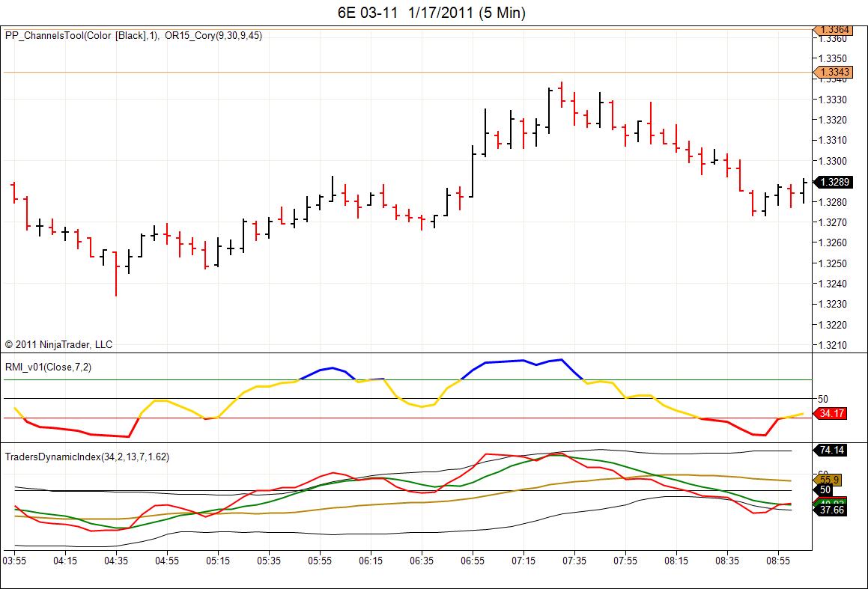The image size is (868, 589).
Task: Click the 1.3210 price axis label
Action: (832, 345)
